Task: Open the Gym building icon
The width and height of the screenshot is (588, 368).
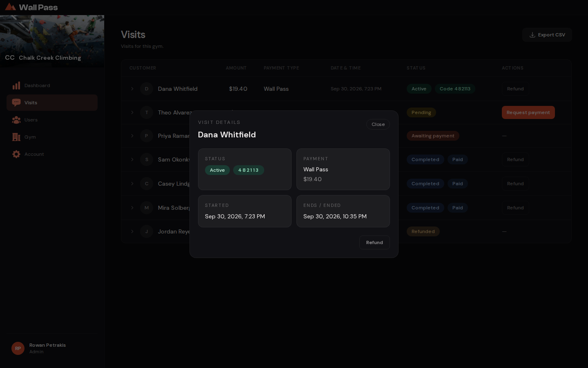Action: (16, 137)
